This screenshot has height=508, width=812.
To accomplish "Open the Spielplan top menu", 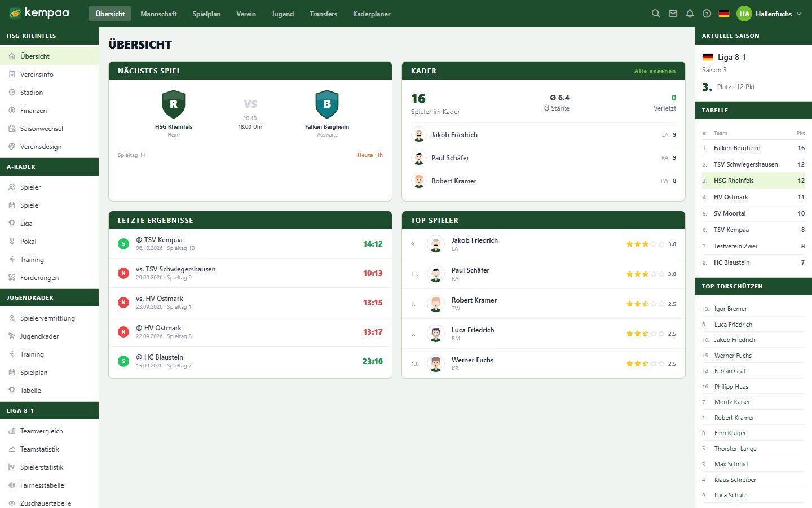I will coord(206,14).
